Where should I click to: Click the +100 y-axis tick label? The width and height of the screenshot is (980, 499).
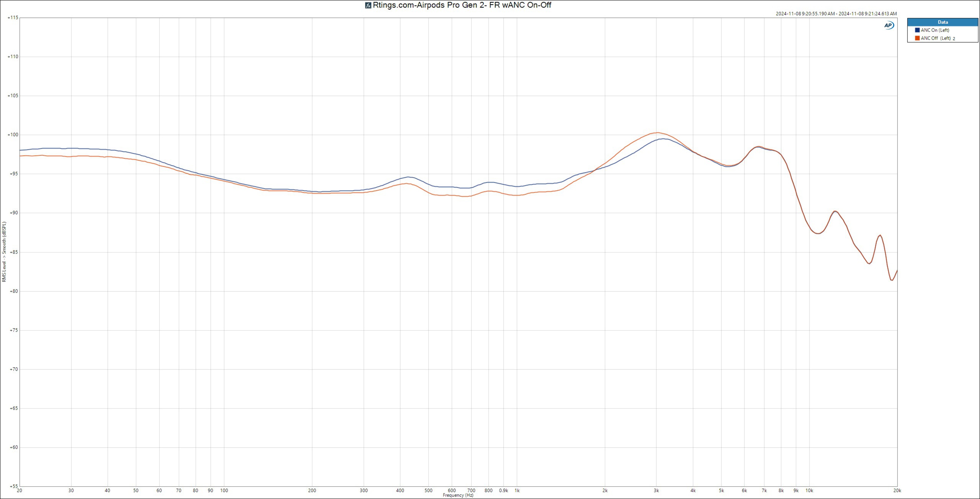[13, 135]
